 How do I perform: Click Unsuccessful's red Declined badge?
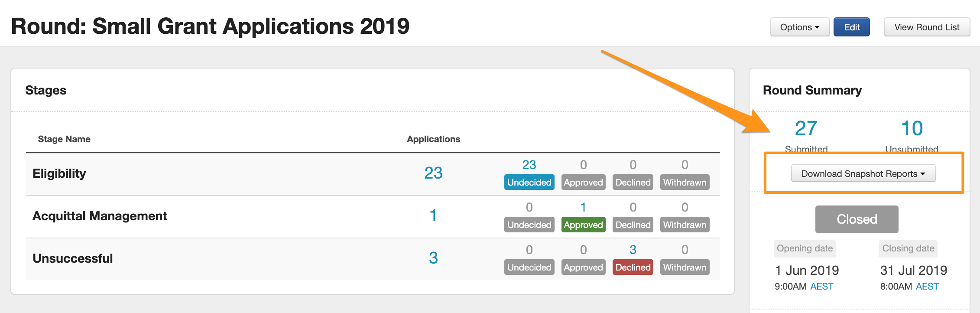coord(633,267)
